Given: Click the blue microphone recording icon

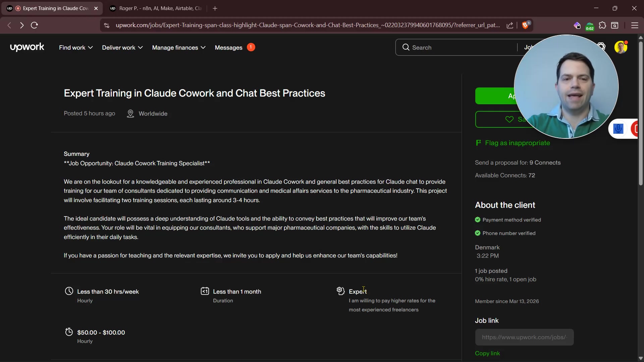Looking at the screenshot, I should click(x=618, y=129).
